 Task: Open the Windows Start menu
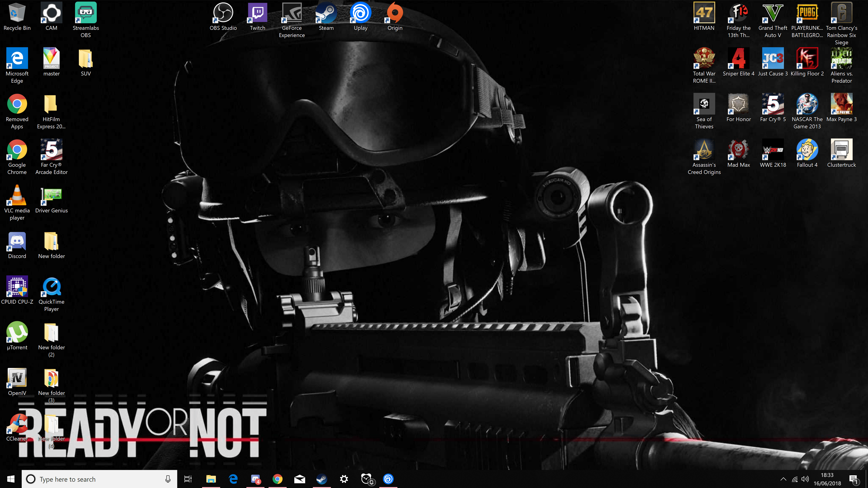tap(10, 479)
